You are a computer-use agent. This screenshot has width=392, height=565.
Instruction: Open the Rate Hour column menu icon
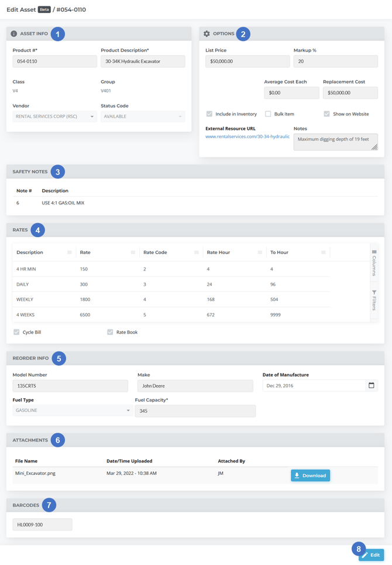coord(260,252)
